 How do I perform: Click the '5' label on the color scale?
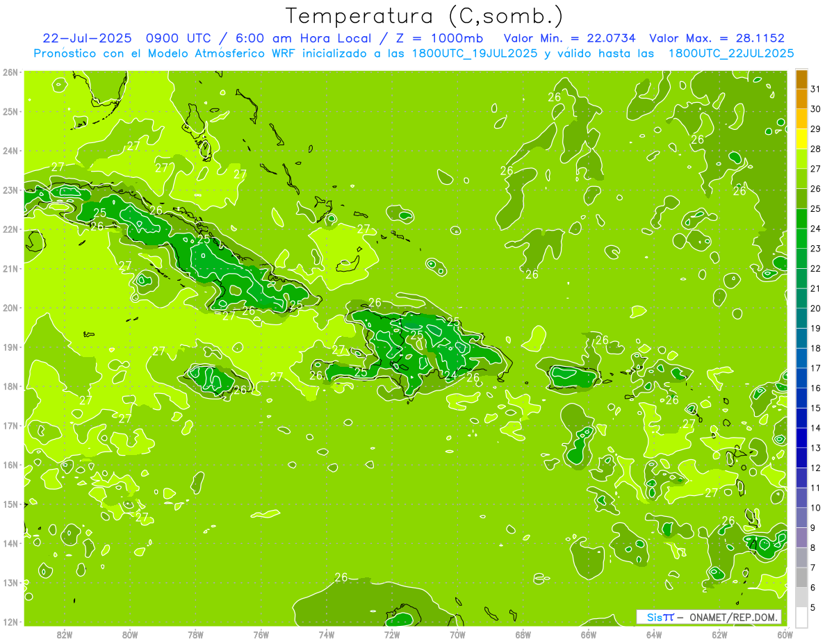click(812, 607)
